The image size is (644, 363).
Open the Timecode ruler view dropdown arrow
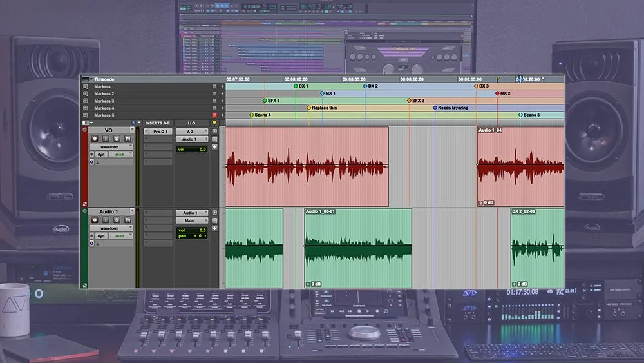coord(91,79)
